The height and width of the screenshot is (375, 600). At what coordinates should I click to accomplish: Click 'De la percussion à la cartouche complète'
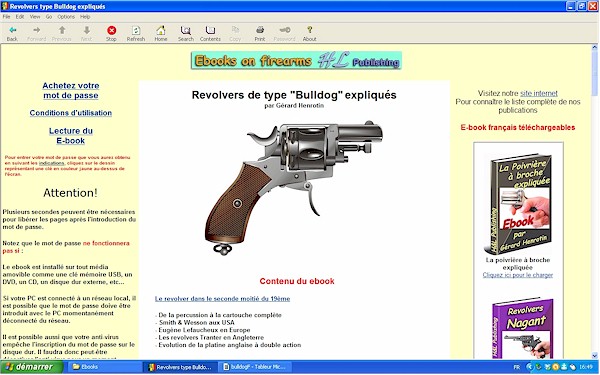point(219,315)
